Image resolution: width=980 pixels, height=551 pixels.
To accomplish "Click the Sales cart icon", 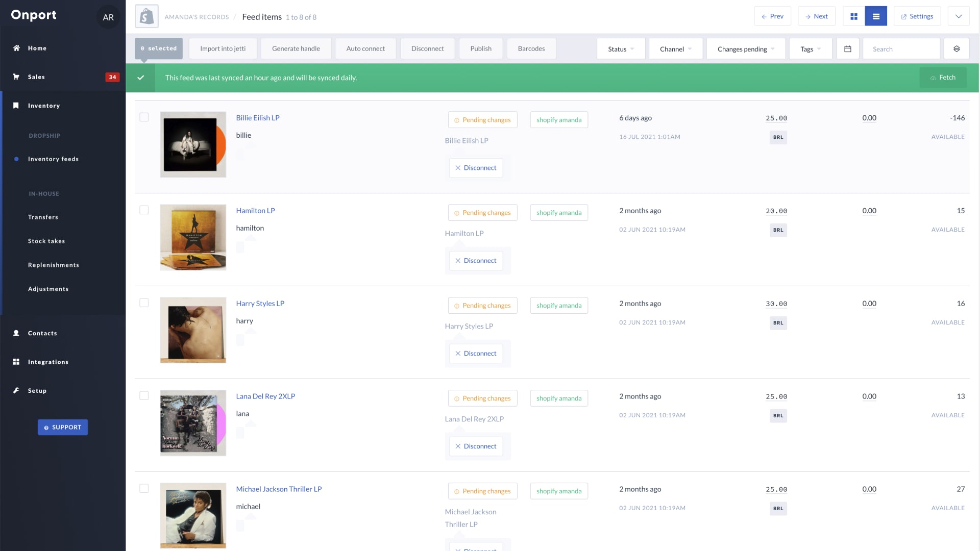I will point(16,77).
